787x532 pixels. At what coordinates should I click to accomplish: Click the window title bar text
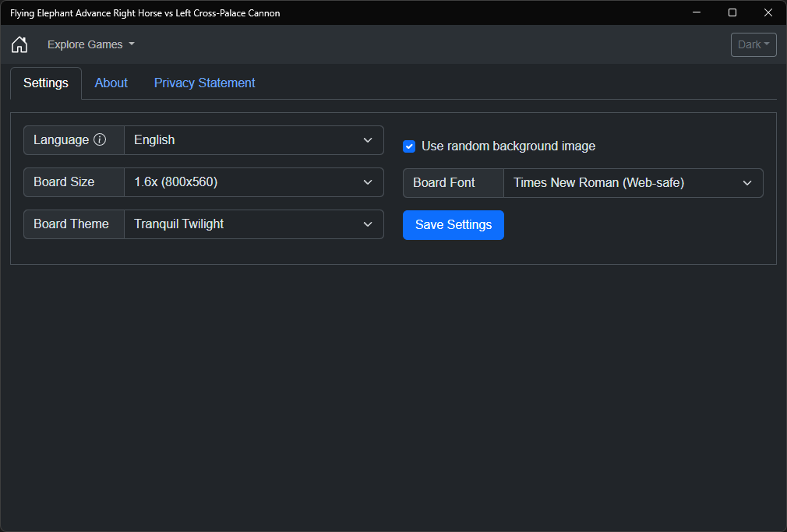point(145,12)
